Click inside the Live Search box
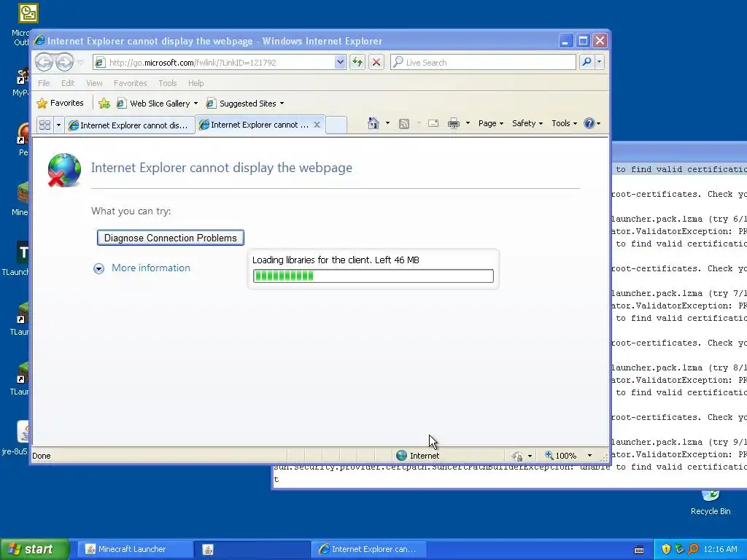Image resolution: width=747 pixels, height=560 pixels. pos(483,63)
